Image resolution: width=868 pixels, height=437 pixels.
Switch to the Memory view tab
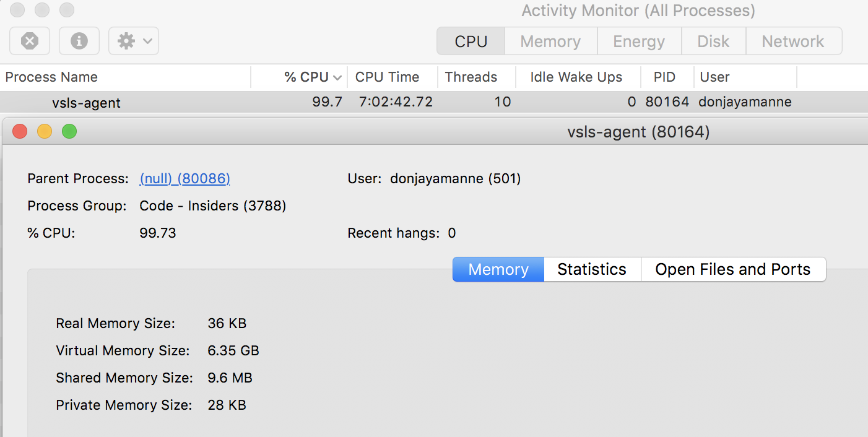coord(550,41)
